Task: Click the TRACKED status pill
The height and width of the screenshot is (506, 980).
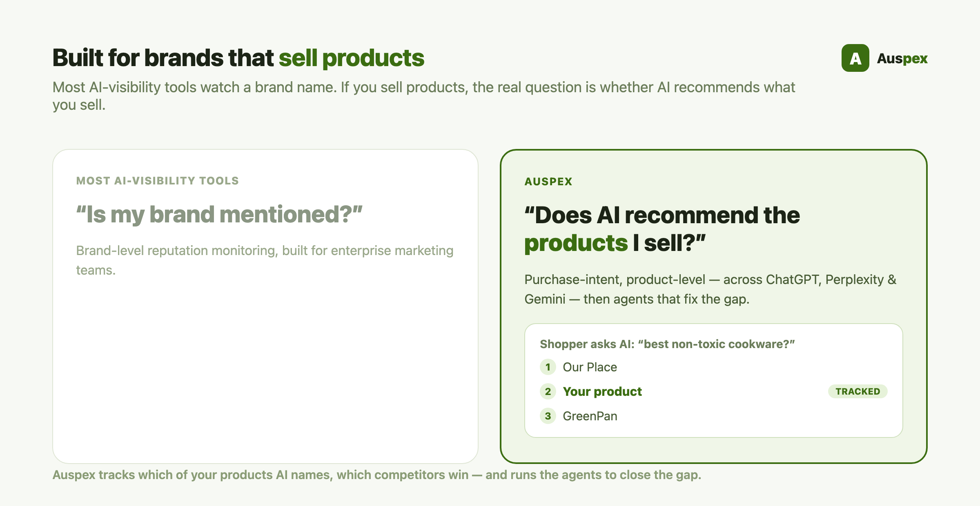Action: [x=857, y=391]
